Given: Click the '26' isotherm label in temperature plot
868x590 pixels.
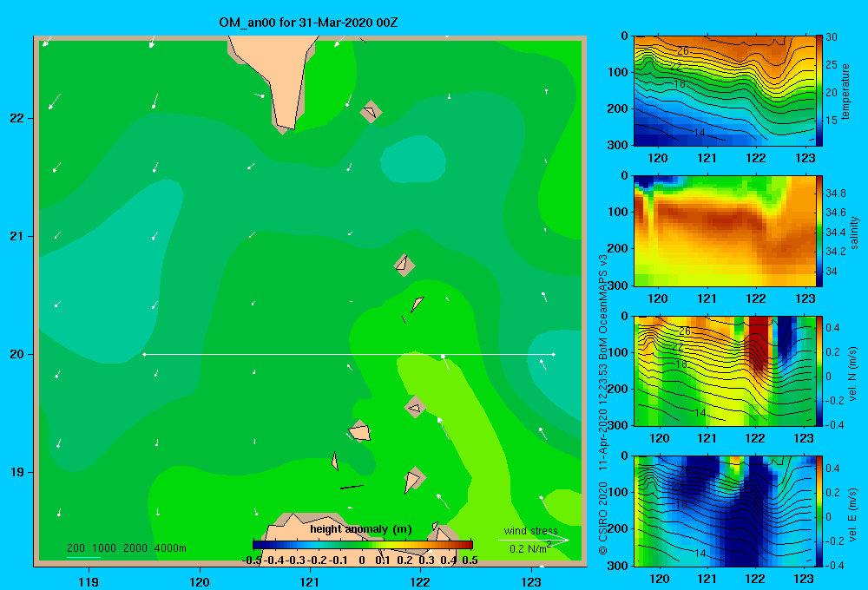Looking at the screenshot, I should pyautogui.click(x=683, y=51).
